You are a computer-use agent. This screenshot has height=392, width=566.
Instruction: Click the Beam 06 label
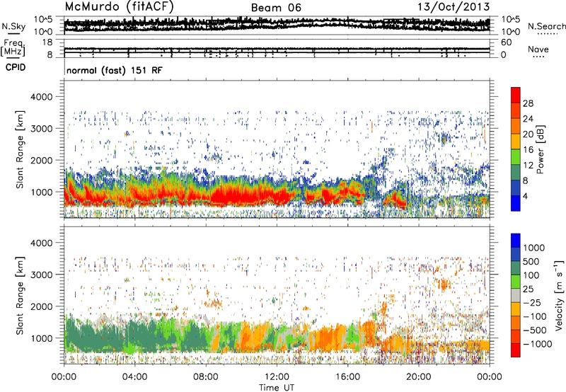pyautogui.click(x=276, y=8)
